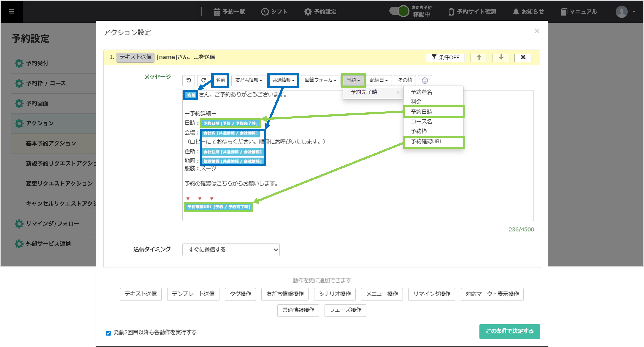644x347 pixels.
Task: Click the undo arrow in message toolbar
Action: (189, 80)
